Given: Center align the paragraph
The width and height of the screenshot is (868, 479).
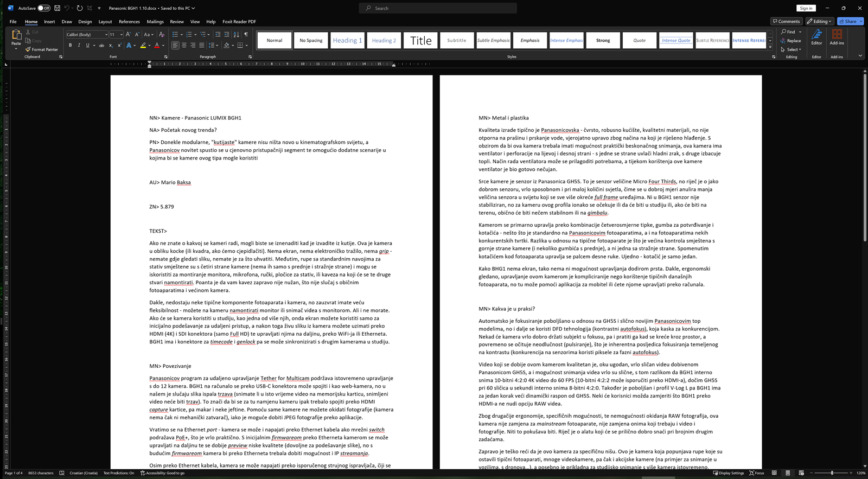Looking at the screenshot, I should pyautogui.click(x=184, y=46).
